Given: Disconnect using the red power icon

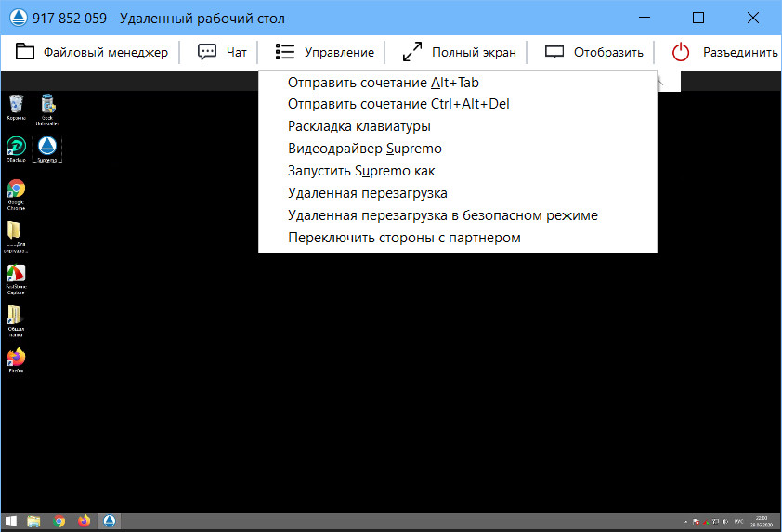Looking at the screenshot, I should pos(681,52).
